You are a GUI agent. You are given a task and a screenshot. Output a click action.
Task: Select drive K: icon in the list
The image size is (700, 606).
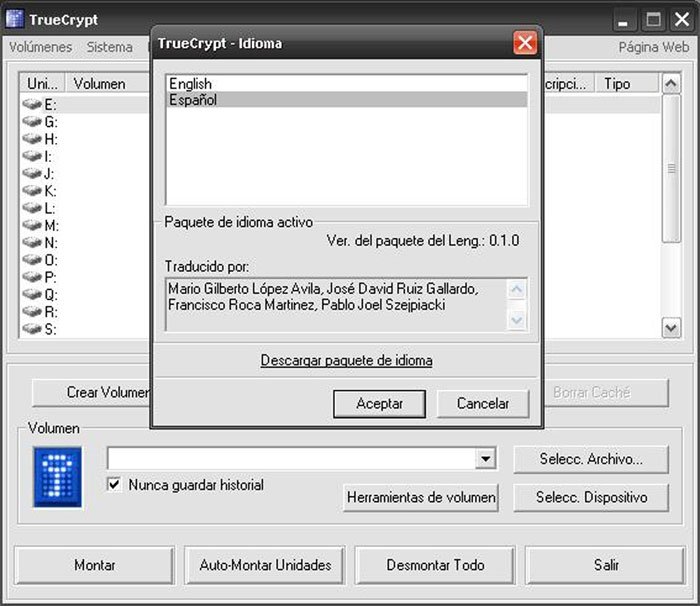(x=32, y=191)
